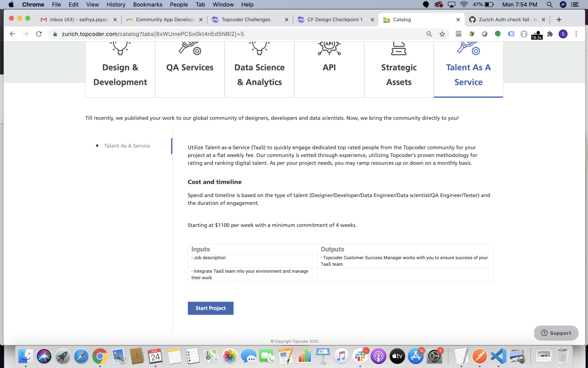Open Apple TV in dock
588x368 pixels.
397,356
